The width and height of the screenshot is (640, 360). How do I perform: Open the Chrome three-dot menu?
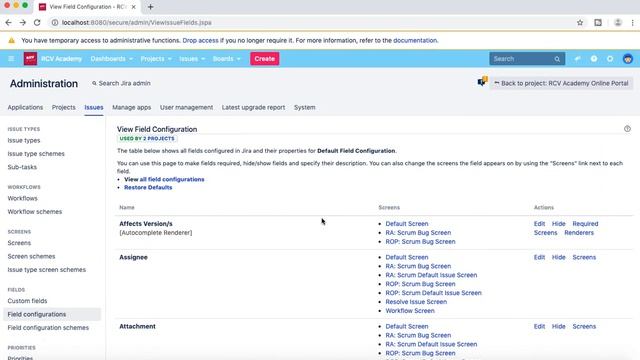click(x=633, y=23)
